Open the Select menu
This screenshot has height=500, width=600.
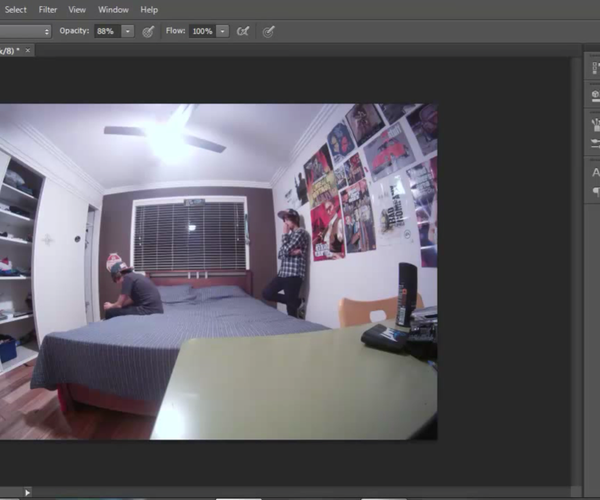tap(16, 10)
